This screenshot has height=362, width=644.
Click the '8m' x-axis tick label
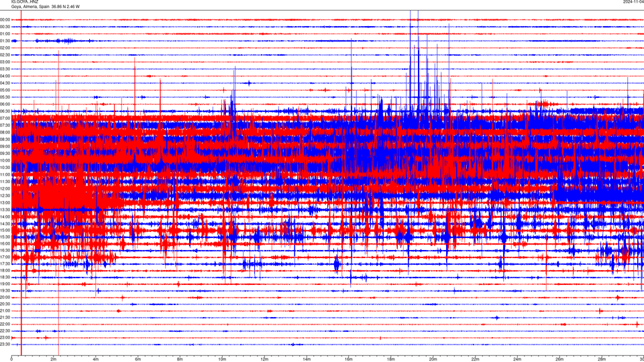tap(180, 359)
